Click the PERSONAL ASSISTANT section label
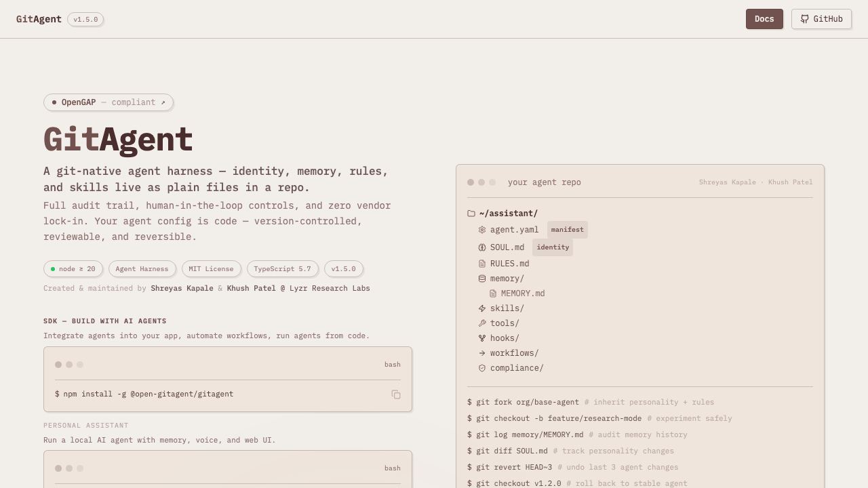The image size is (868, 488). [86, 426]
